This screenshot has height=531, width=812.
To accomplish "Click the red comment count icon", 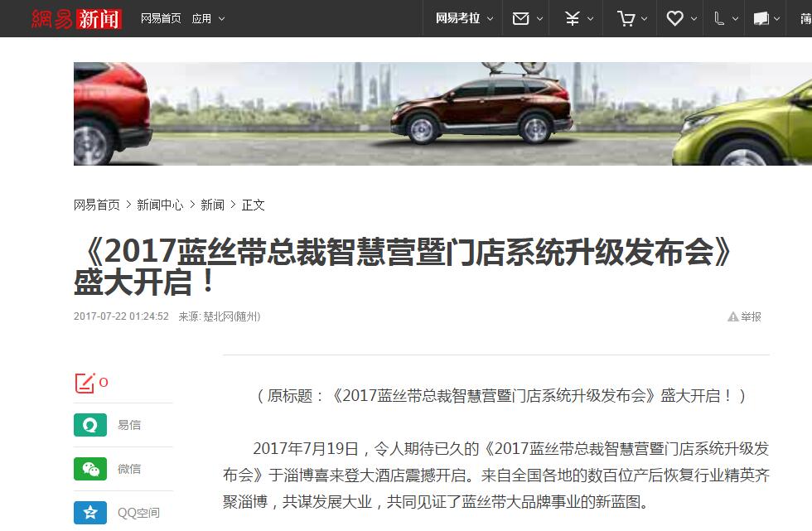I will tap(85, 383).
